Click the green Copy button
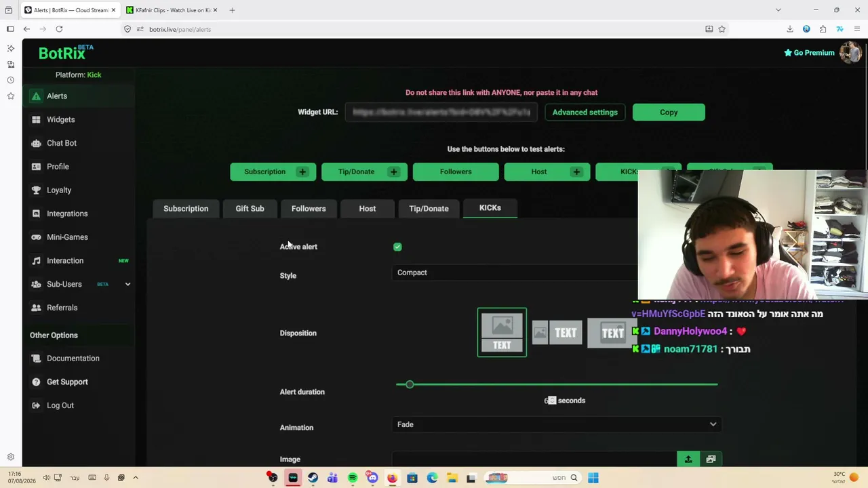The image size is (868, 488). click(669, 113)
